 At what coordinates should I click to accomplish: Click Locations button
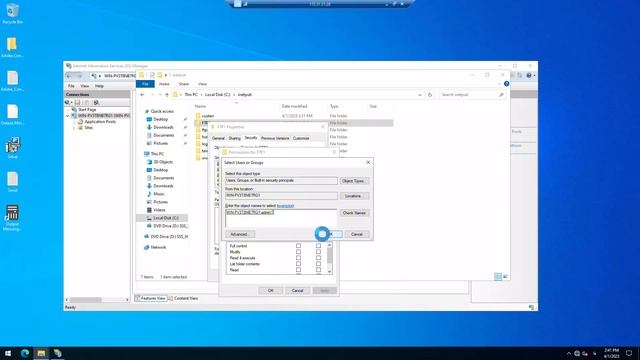click(354, 196)
